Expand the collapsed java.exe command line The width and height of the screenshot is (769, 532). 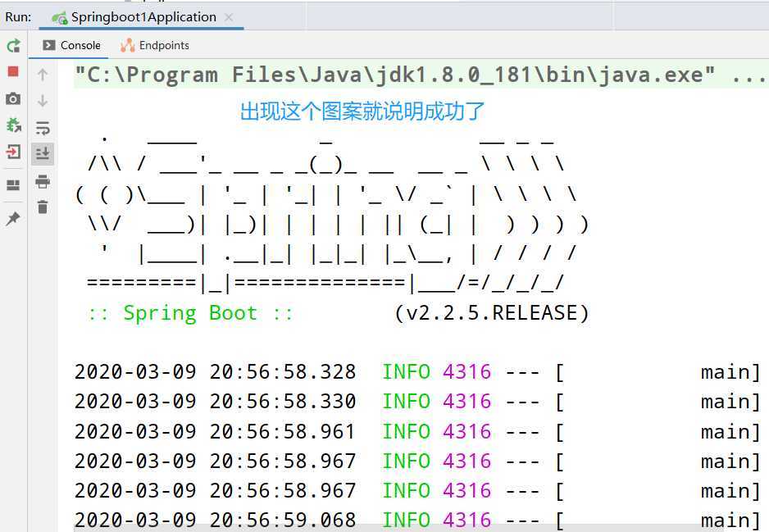coord(748,75)
